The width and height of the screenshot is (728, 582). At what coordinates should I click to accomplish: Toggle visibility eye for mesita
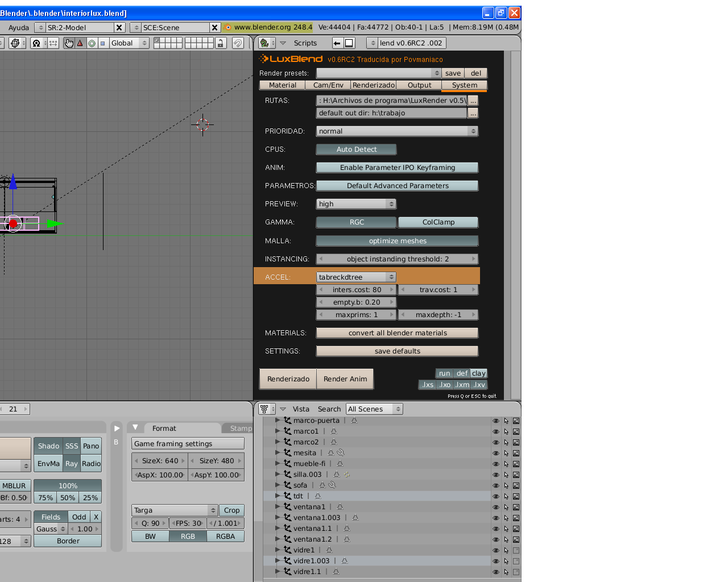click(x=496, y=453)
